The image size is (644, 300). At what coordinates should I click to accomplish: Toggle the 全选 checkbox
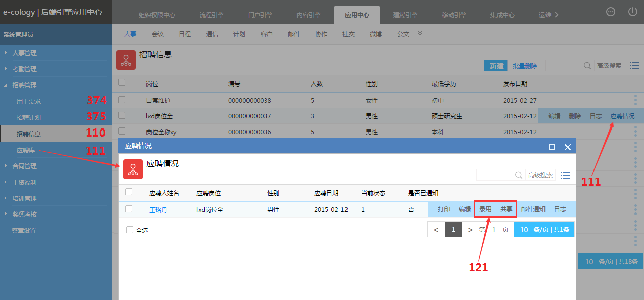click(x=130, y=230)
